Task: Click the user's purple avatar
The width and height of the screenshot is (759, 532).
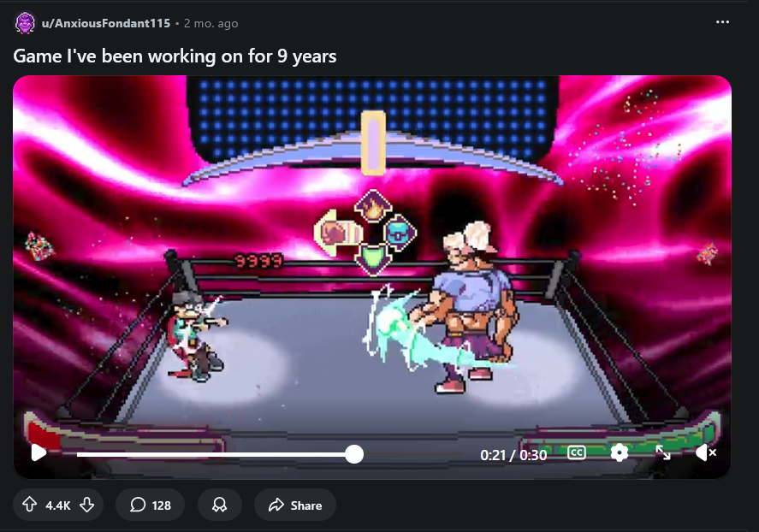Action: pyautogui.click(x=25, y=23)
